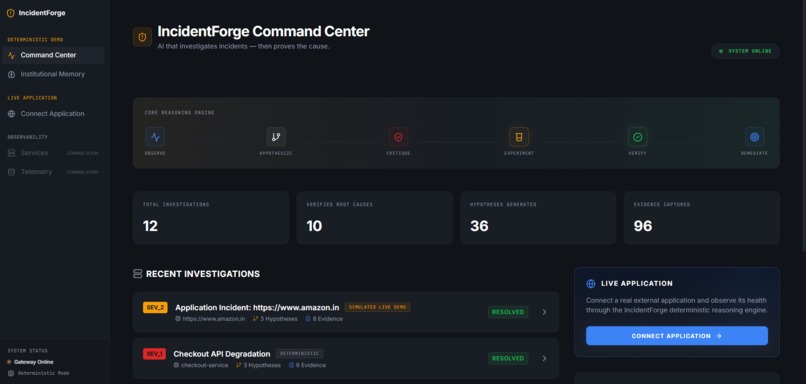Select the Verify checkmark icon
Image resolution: width=806 pixels, height=384 pixels.
click(637, 137)
